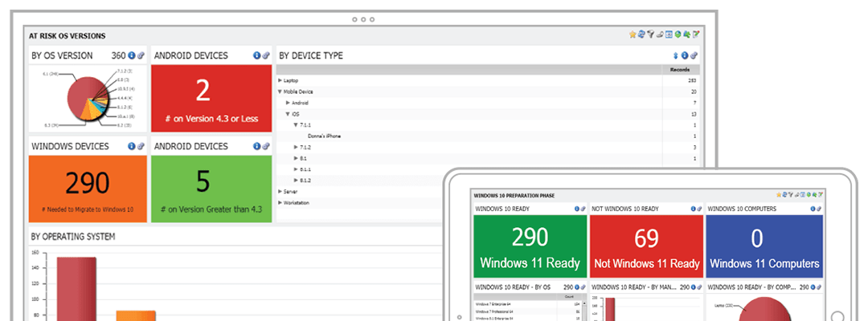Click expand-collapse arrows icon on By Device Type widget
The height and width of the screenshot is (321, 868).
click(675, 55)
